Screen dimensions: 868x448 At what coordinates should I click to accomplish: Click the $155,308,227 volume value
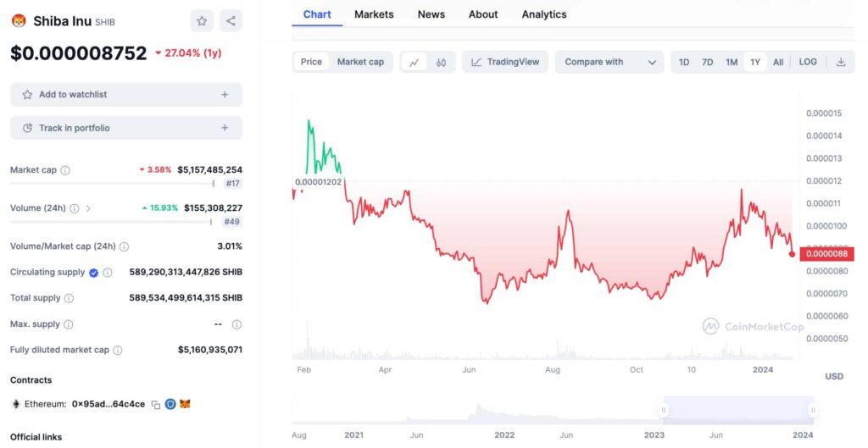pos(213,208)
